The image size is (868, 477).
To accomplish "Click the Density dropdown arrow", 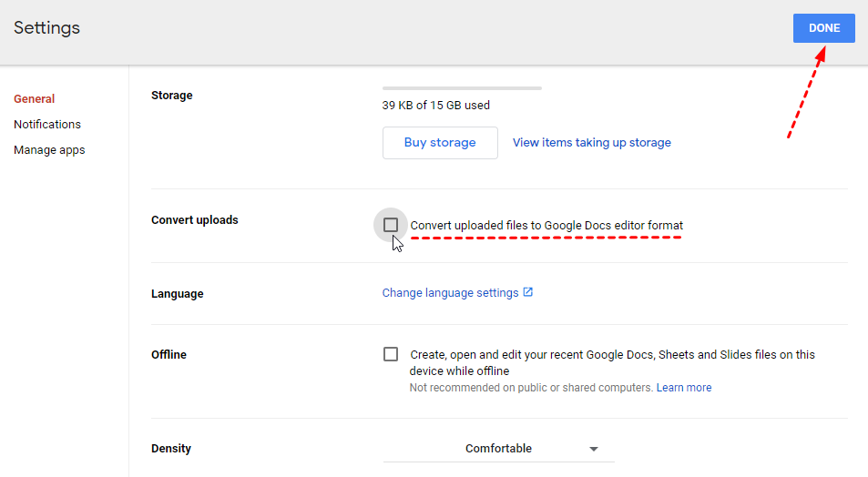I will pyautogui.click(x=594, y=450).
